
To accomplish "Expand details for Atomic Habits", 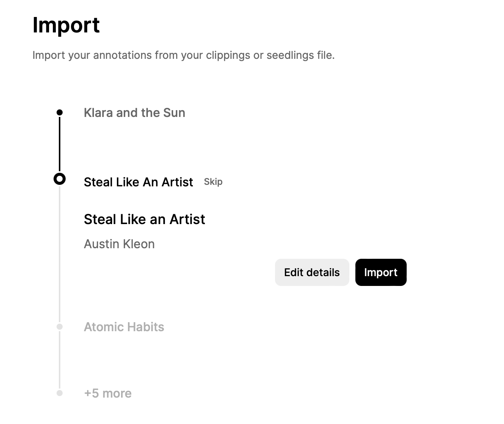I will tap(124, 327).
